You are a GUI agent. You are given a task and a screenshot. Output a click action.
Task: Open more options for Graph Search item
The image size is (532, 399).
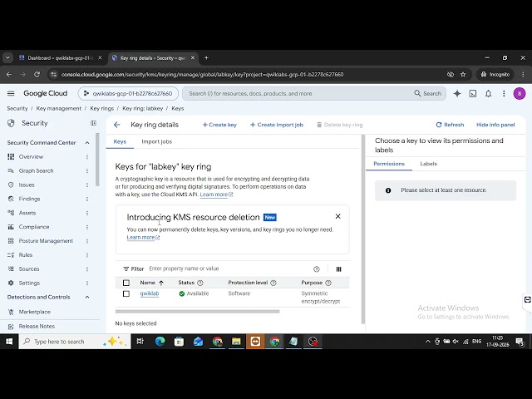tap(87, 171)
